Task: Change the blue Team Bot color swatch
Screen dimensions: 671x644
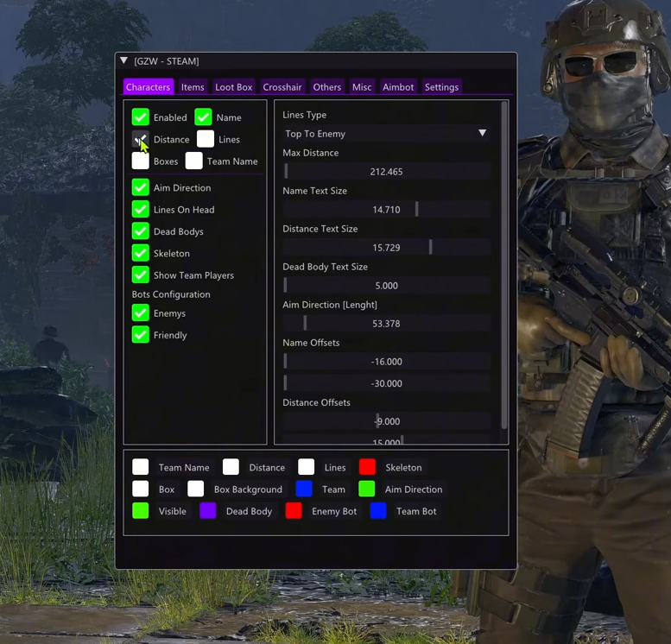Action: pyautogui.click(x=378, y=511)
